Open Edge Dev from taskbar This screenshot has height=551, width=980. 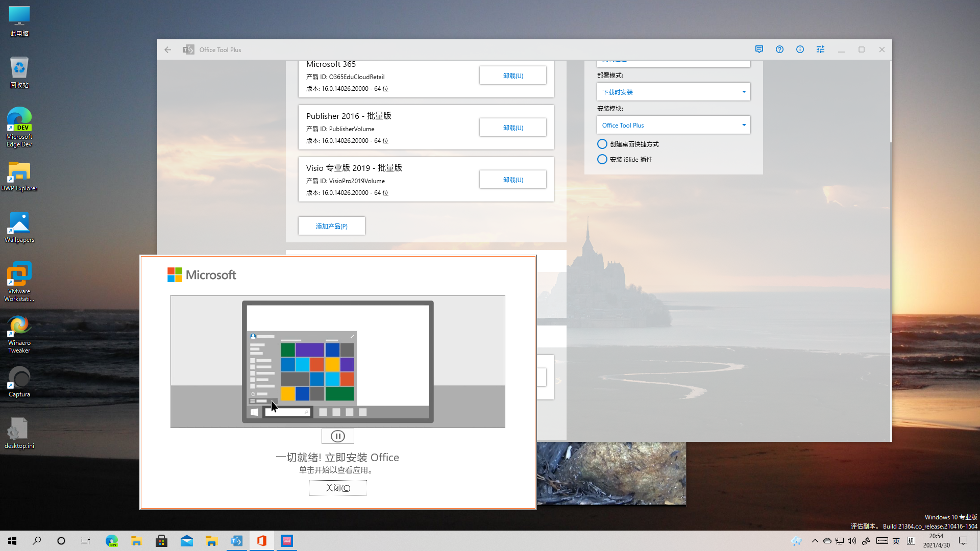(111, 541)
